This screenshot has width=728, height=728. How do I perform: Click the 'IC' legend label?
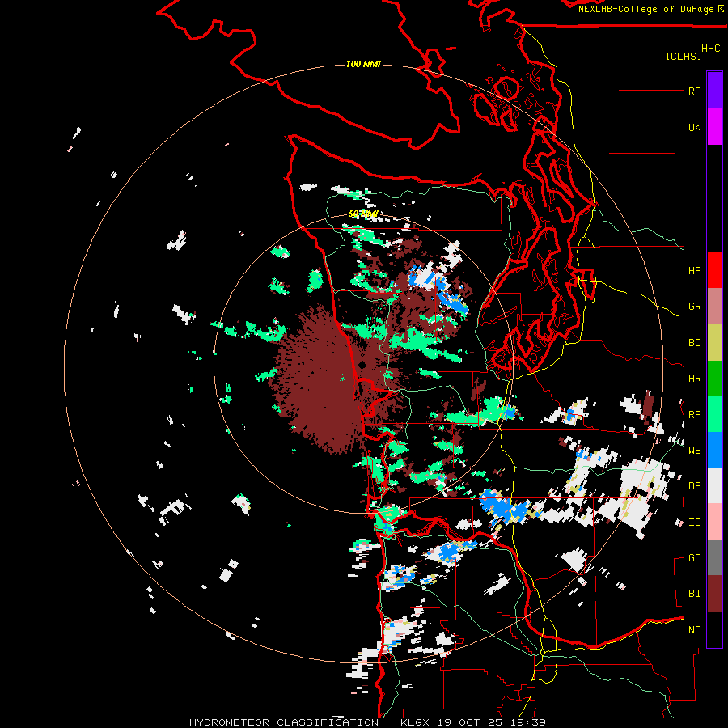[x=694, y=523]
